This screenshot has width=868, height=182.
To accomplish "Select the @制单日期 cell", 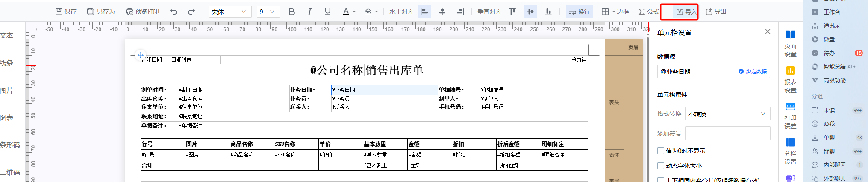I will pyautogui.click(x=234, y=90).
